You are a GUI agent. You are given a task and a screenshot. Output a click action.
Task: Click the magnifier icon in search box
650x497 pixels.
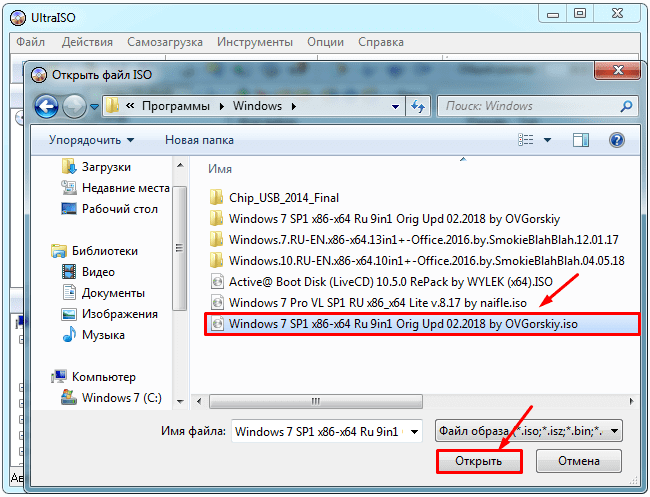click(626, 107)
